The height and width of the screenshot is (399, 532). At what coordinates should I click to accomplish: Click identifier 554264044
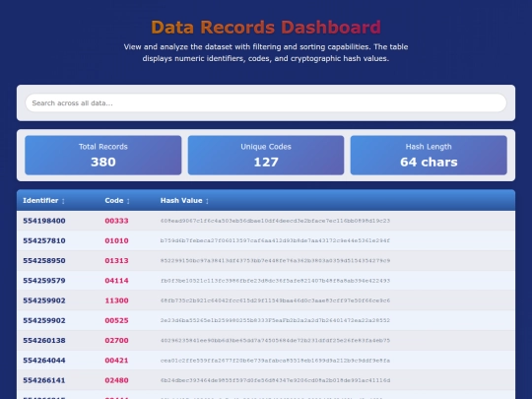44,361
